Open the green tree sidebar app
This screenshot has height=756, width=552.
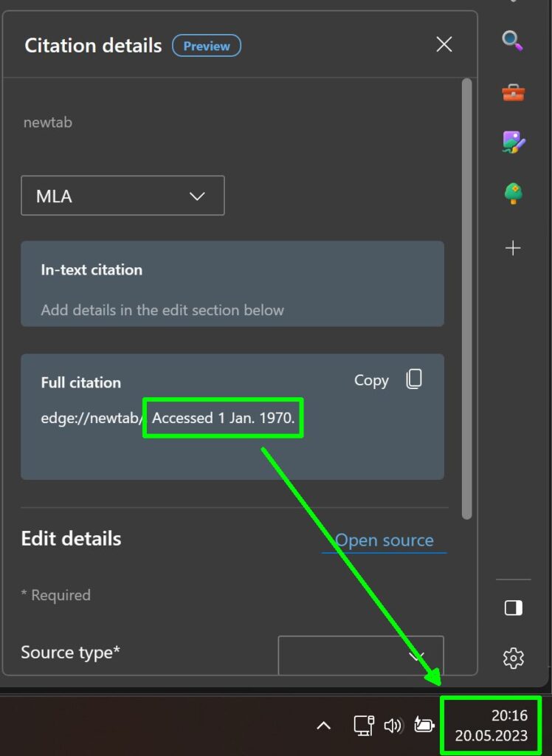513,194
